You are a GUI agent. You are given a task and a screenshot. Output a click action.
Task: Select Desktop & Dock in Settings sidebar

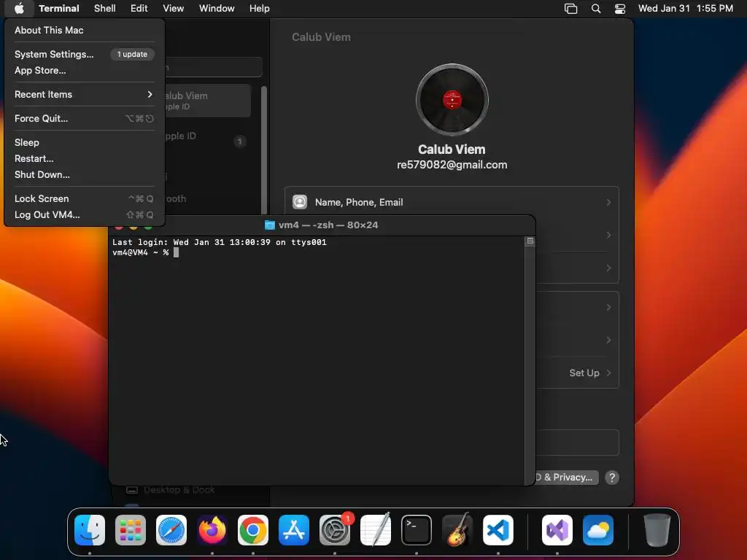(179, 490)
